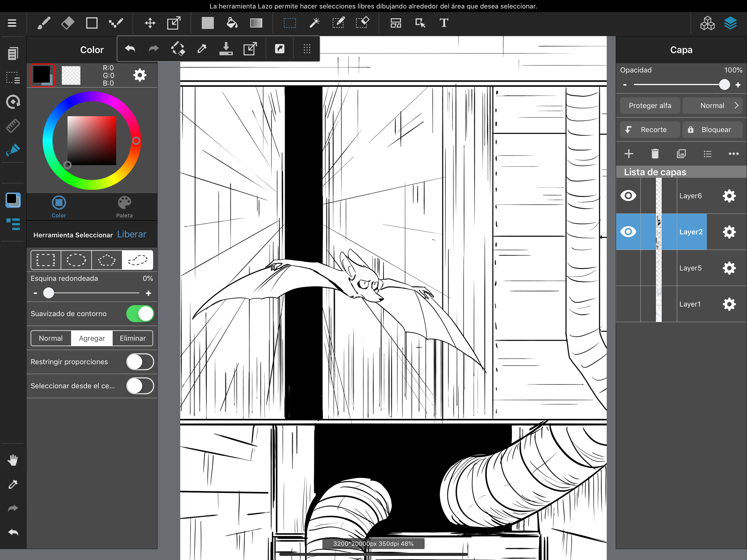Screen dimensions: 747x560
Task: Click the black foreground color swatch
Action: [41, 74]
